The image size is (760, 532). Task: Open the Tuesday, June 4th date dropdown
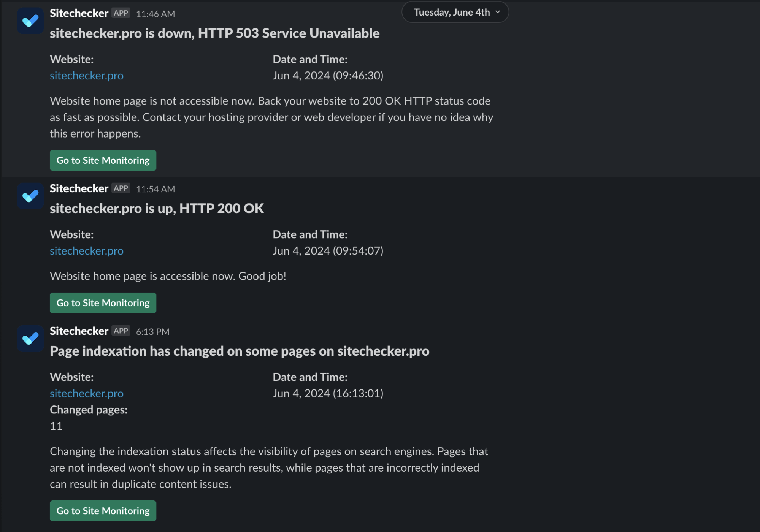455,12
